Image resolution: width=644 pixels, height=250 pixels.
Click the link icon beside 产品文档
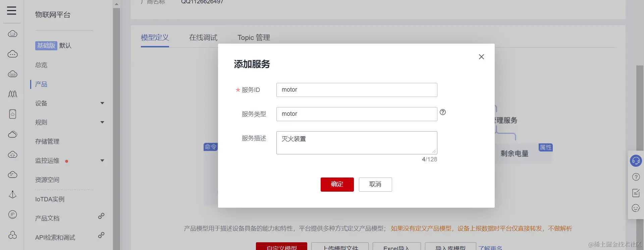click(x=101, y=216)
